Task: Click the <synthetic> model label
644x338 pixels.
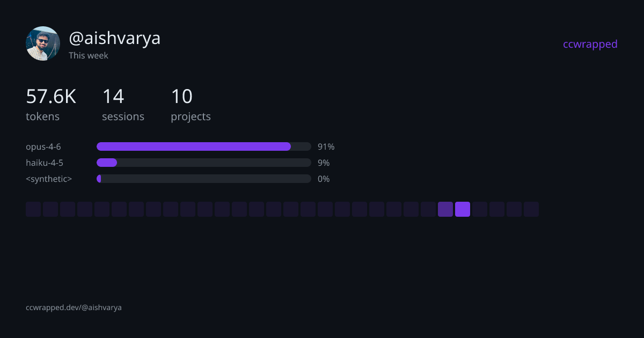Action: point(49,179)
